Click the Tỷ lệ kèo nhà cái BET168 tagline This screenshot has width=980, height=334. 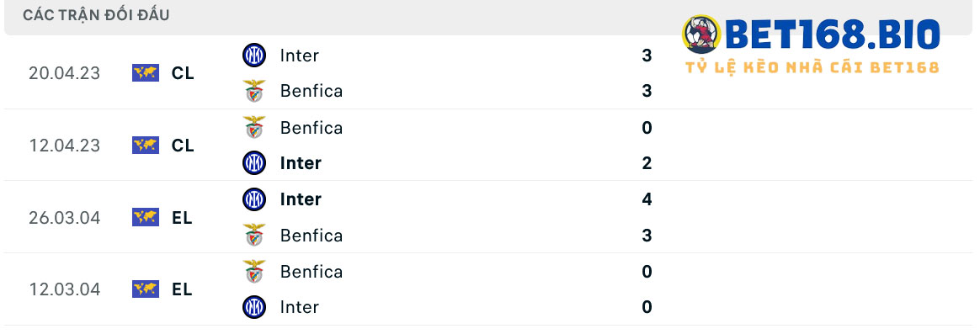click(x=812, y=66)
